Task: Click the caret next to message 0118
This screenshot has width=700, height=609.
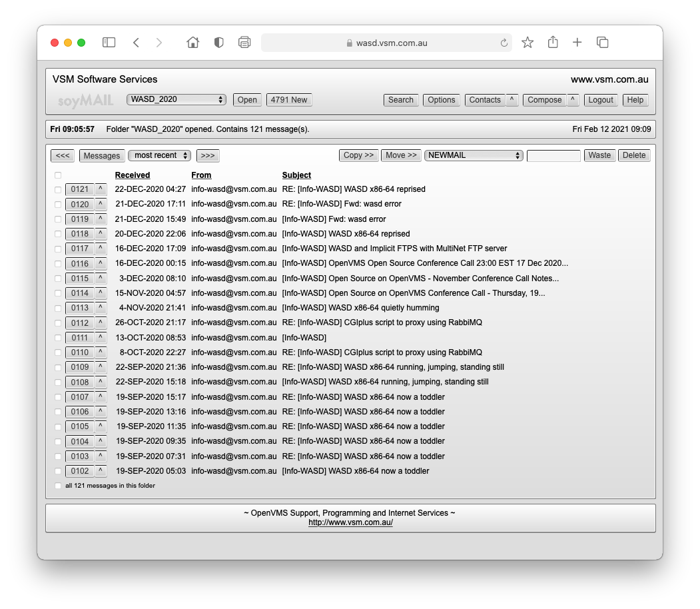Action: [x=101, y=234]
